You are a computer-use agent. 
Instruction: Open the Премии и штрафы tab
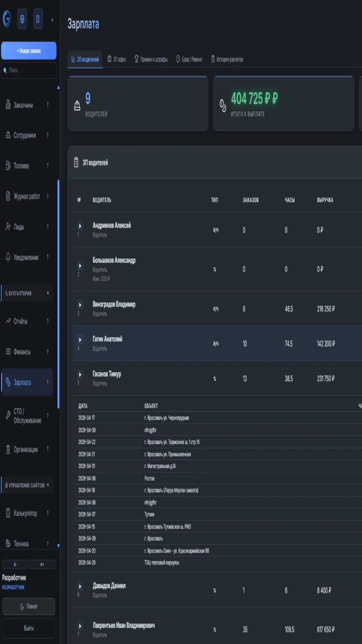click(x=151, y=60)
